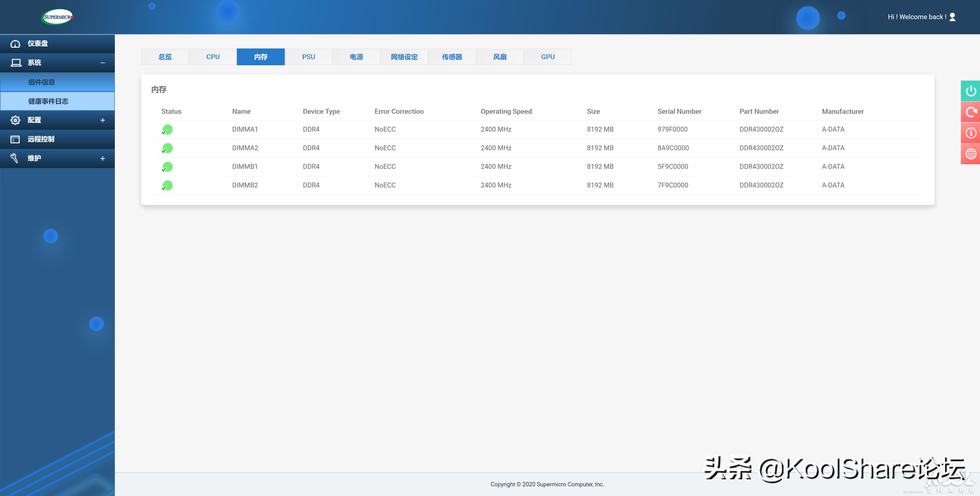This screenshot has width=980, height=496.
Task: Switch to the CPU tab
Action: pos(213,57)
